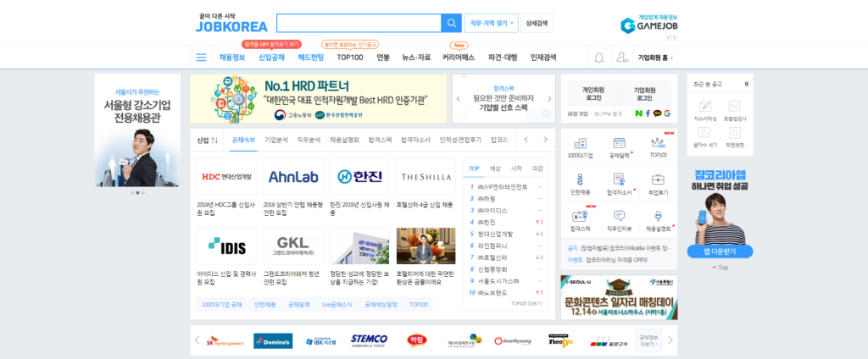Click the magnifier search button

[451, 23]
